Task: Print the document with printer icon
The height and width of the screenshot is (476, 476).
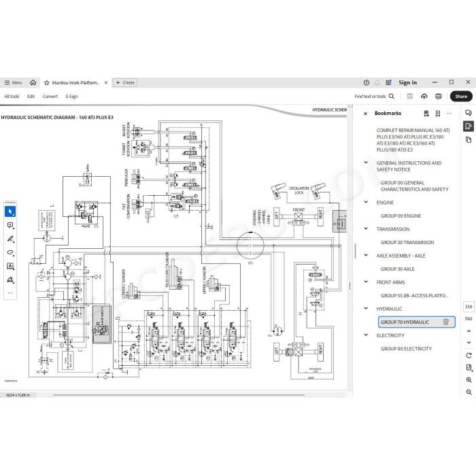Action: (x=439, y=97)
